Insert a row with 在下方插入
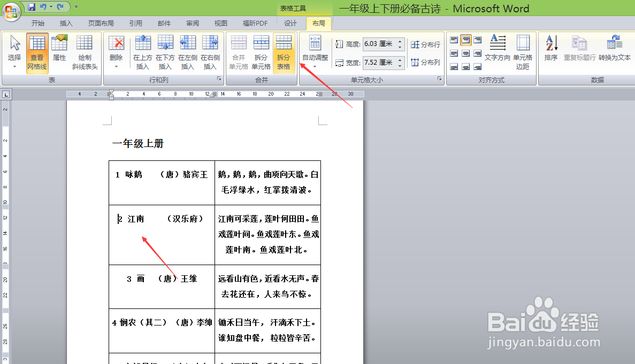The image size is (635, 364). [165, 52]
